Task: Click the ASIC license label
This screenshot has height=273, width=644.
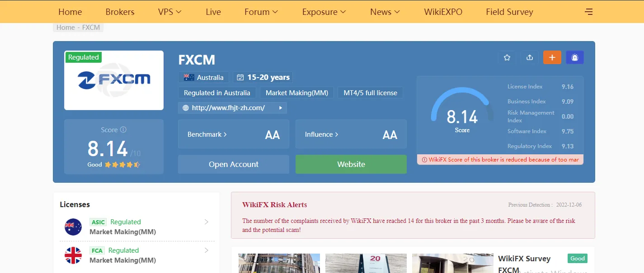Action: pyautogui.click(x=98, y=222)
